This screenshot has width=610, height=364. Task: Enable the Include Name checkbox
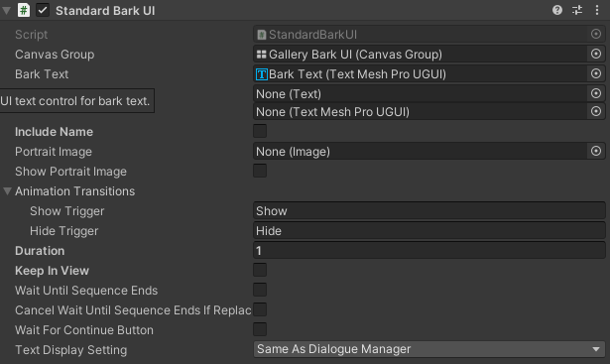(x=260, y=132)
